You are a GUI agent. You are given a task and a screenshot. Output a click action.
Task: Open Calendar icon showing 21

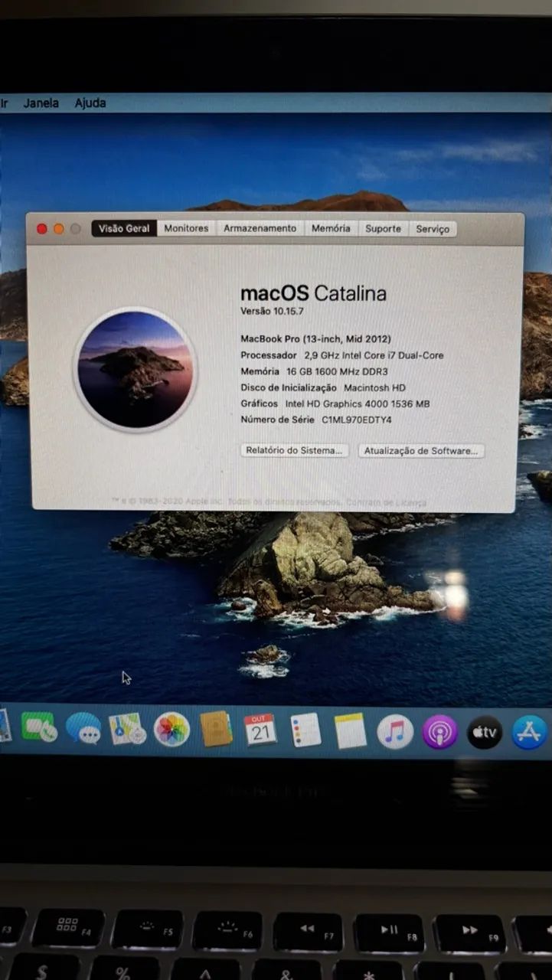[x=260, y=730]
